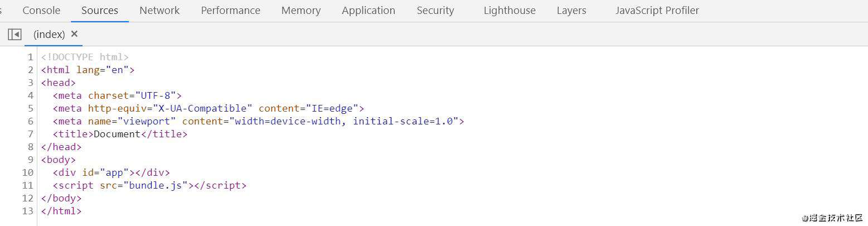Click line number 10 in the gutter

point(28,172)
